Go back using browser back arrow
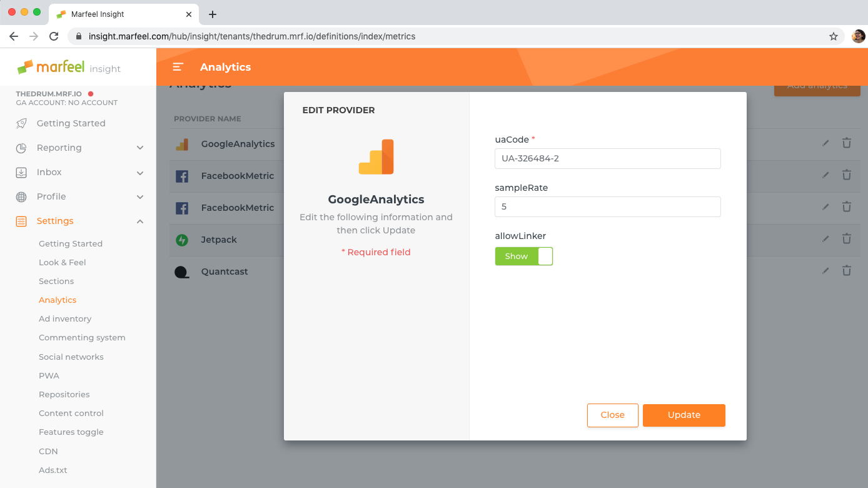This screenshot has width=868, height=488. 14,36
